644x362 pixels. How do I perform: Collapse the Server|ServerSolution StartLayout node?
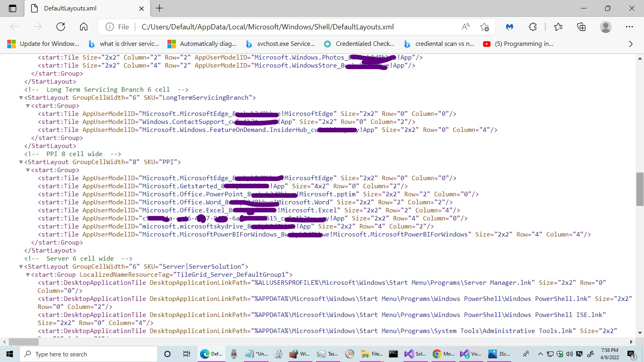tap(21, 267)
